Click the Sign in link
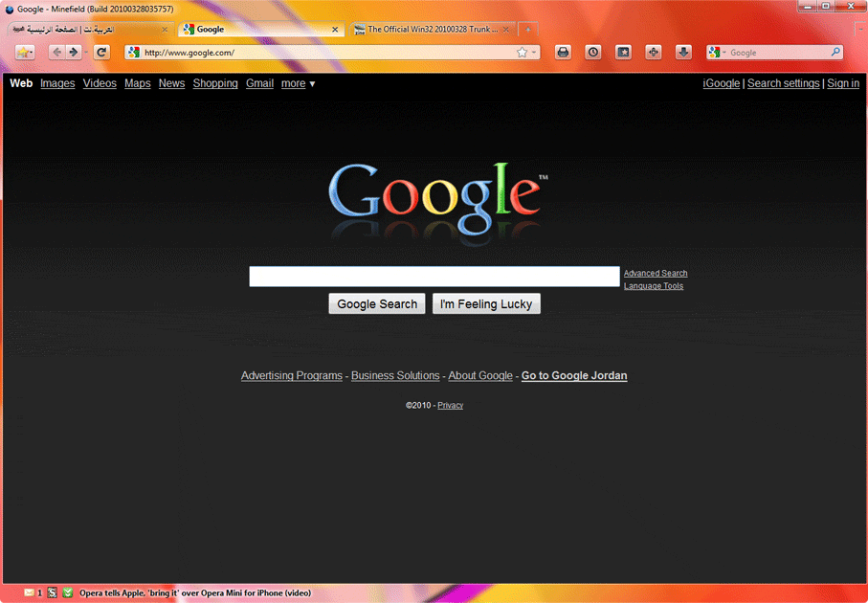The height and width of the screenshot is (603, 868). [843, 83]
